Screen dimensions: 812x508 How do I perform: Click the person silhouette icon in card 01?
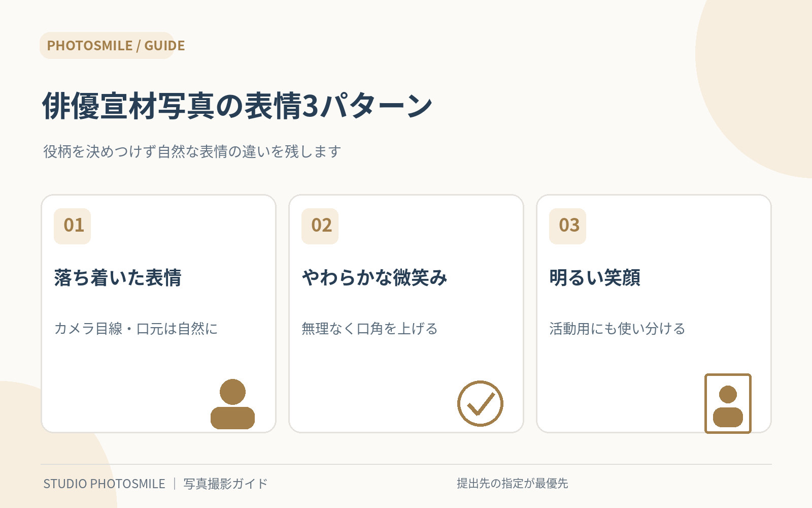232,404
